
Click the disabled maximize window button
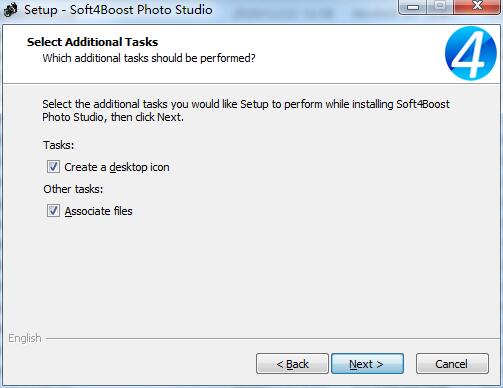click(x=440, y=7)
